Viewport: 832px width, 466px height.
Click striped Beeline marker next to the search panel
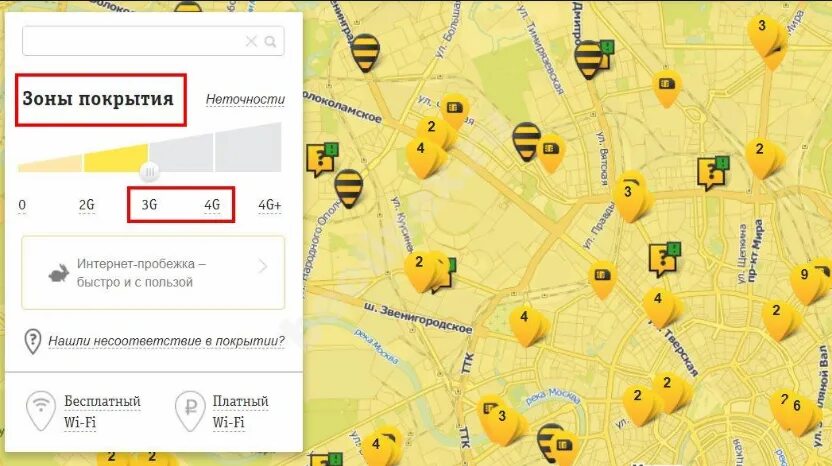pos(349,188)
